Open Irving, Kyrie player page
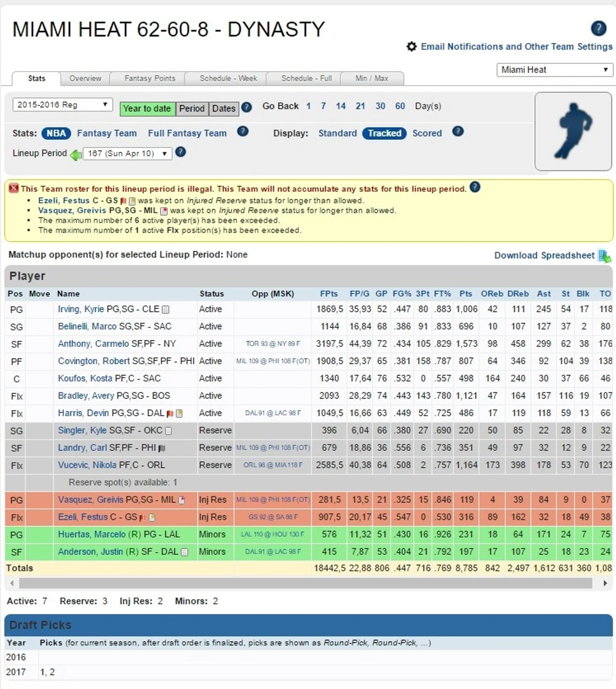This screenshot has width=616, height=689. (x=81, y=309)
